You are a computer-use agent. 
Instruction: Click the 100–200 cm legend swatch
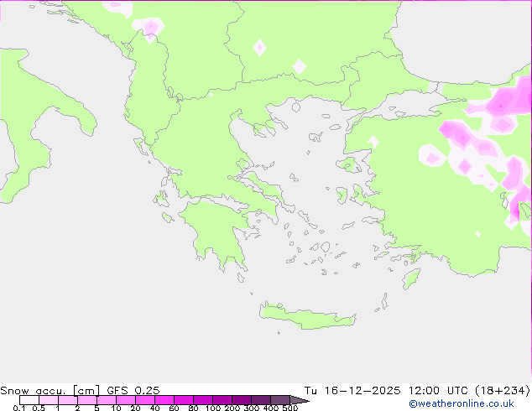coord(222,400)
